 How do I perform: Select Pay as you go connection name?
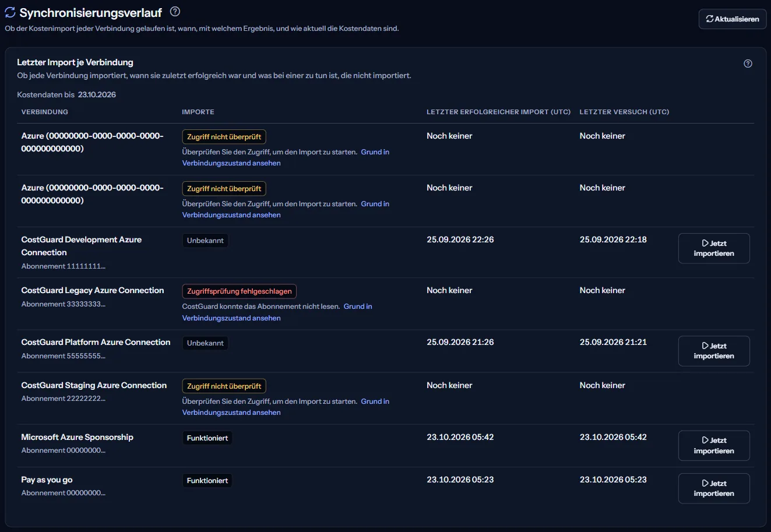47,480
